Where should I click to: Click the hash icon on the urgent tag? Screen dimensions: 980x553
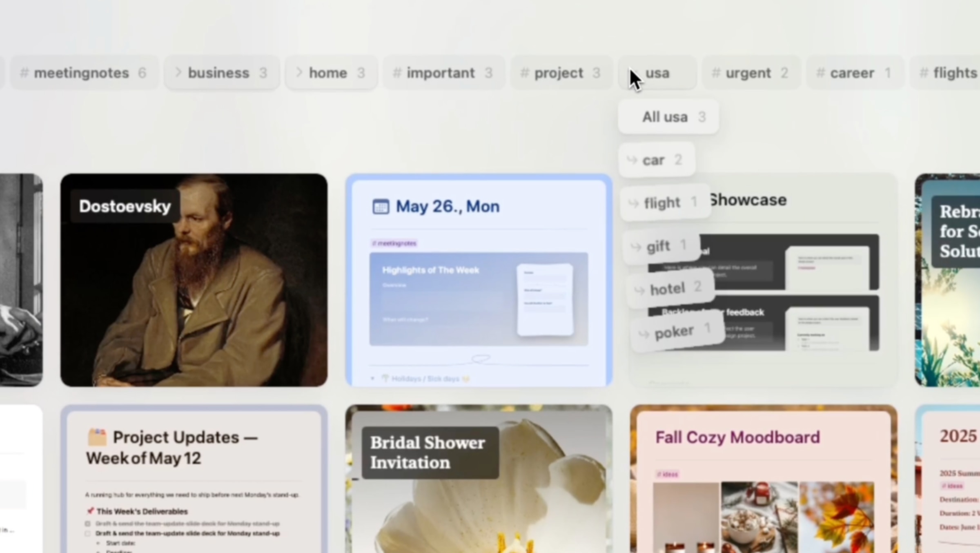(716, 73)
